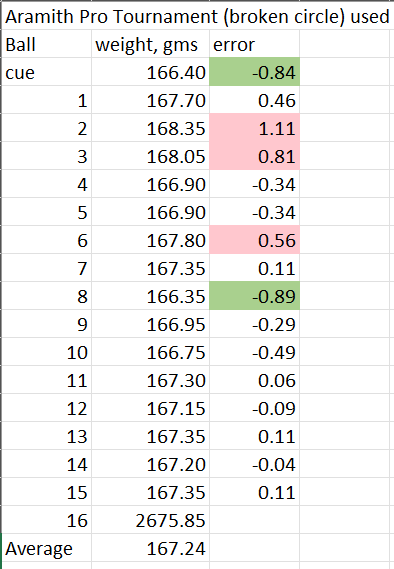
Task: Click the weight 166.35 for ball 8
Action: [x=150, y=296]
